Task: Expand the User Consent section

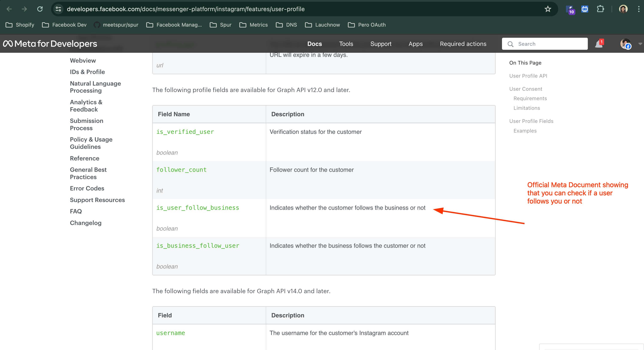Action: pos(526,88)
